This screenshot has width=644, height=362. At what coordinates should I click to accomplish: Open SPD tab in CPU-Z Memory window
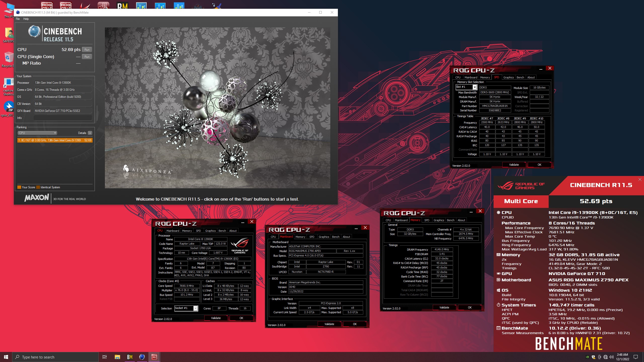(x=427, y=220)
